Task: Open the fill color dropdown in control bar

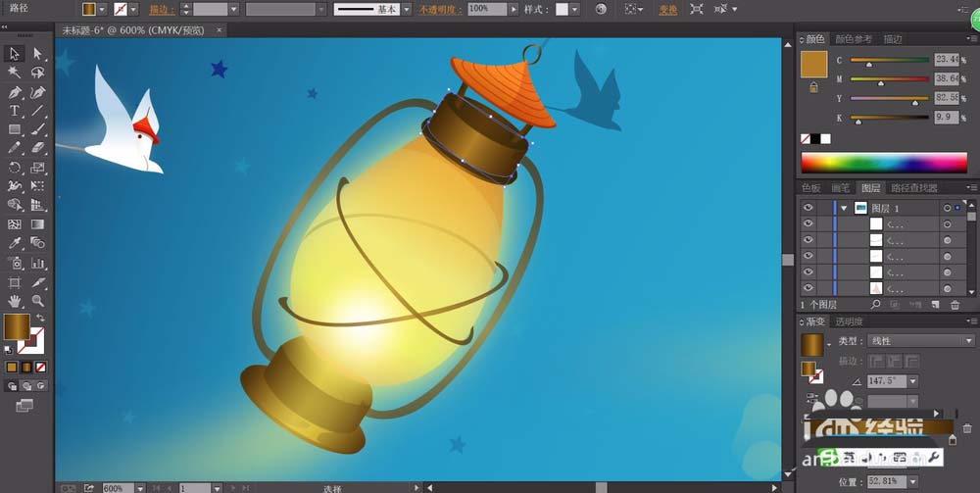Action: (103, 10)
